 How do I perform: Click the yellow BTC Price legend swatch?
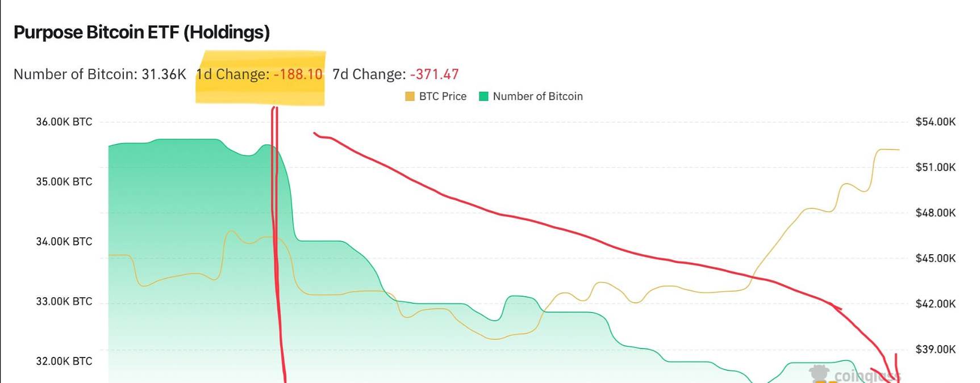click(410, 96)
